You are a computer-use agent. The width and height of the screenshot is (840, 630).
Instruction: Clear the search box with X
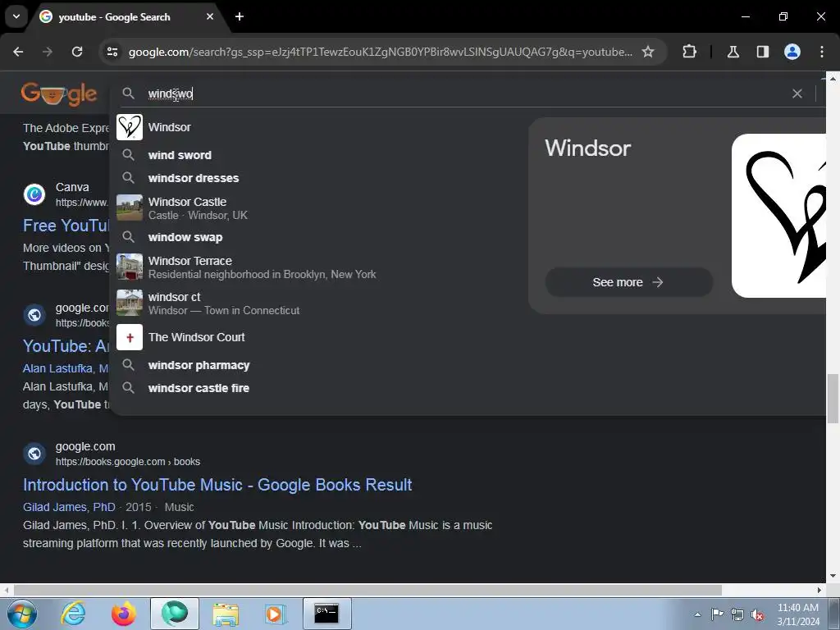797,94
